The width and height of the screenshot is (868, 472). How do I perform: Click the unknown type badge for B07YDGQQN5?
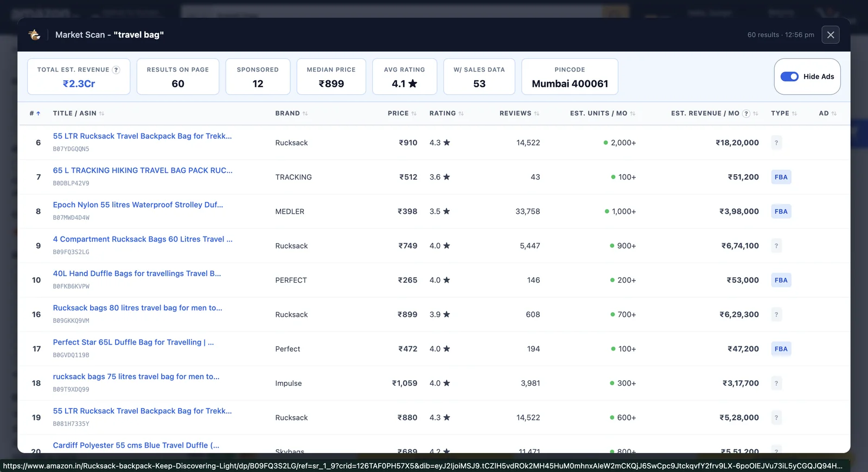[x=776, y=143]
